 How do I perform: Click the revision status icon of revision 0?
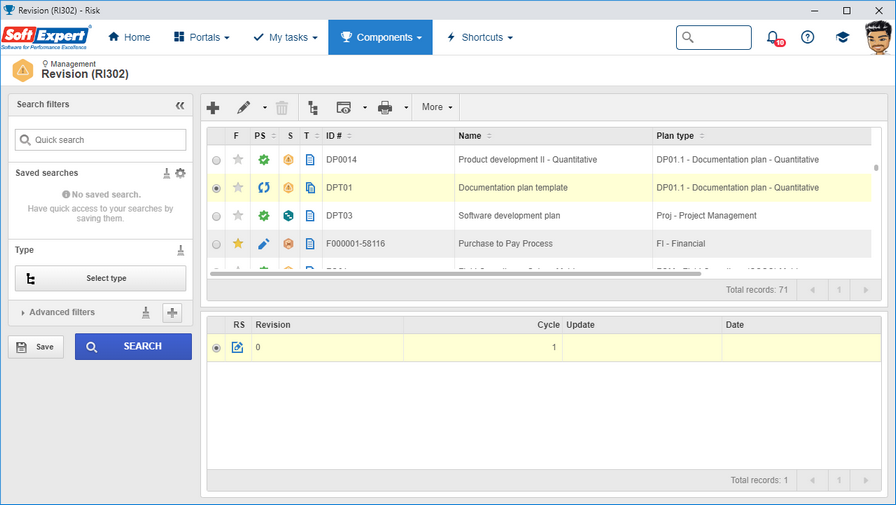(x=238, y=347)
